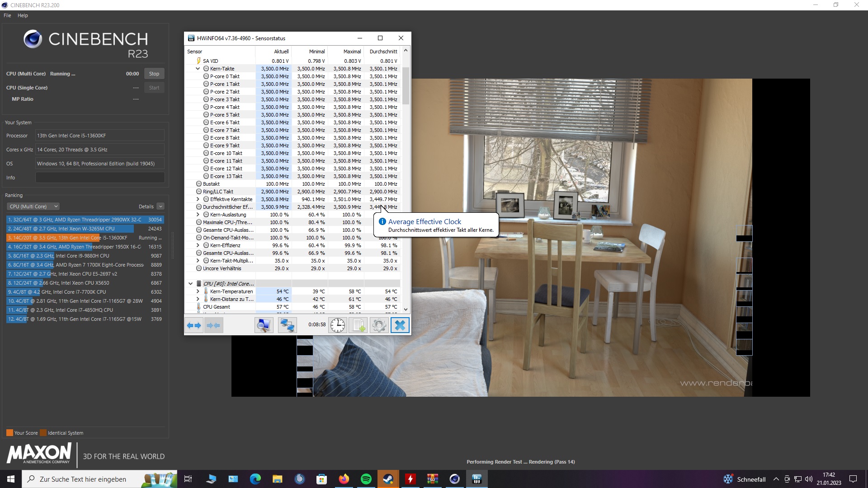Open Spotify from the taskbar
The image size is (868, 488).
click(366, 479)
